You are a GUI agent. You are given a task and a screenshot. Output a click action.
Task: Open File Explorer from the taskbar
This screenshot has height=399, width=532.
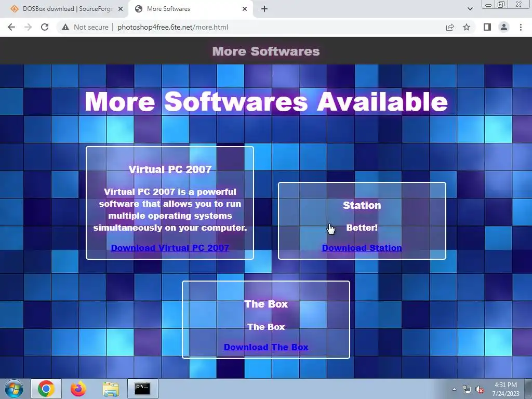111,389
